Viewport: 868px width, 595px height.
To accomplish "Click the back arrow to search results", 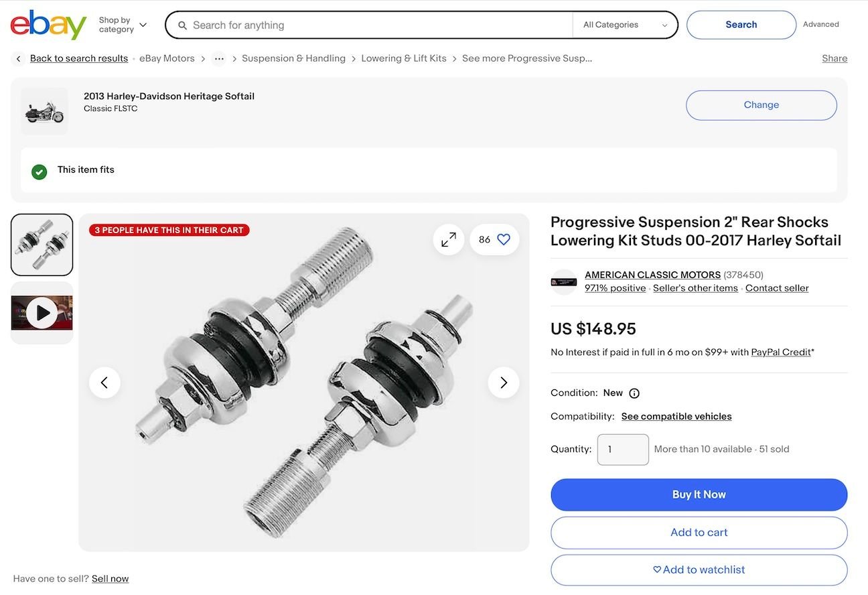I will [19, 59].
